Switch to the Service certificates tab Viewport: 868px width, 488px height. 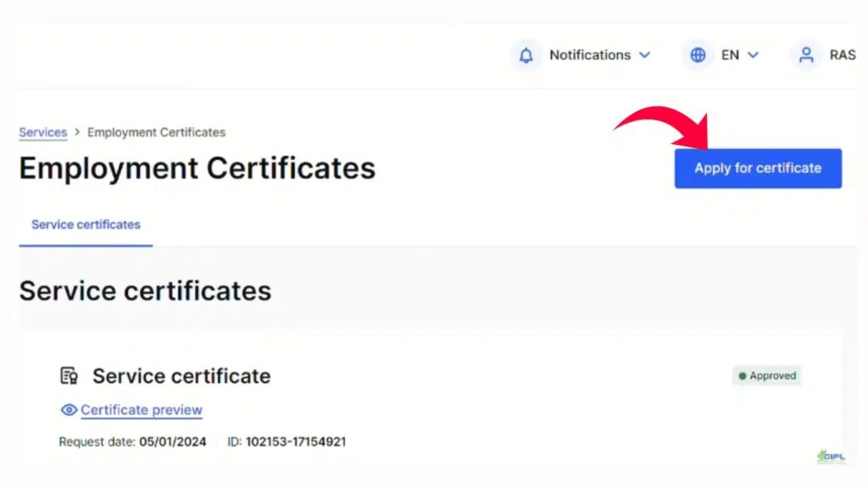point(85,225)
